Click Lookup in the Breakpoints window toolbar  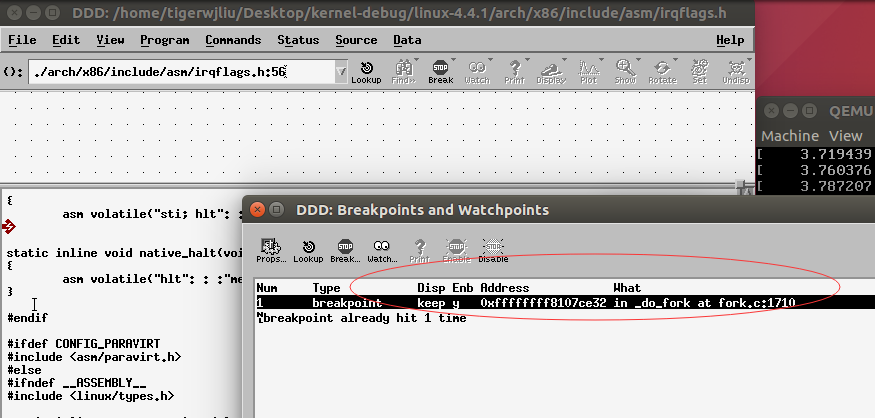308,251
